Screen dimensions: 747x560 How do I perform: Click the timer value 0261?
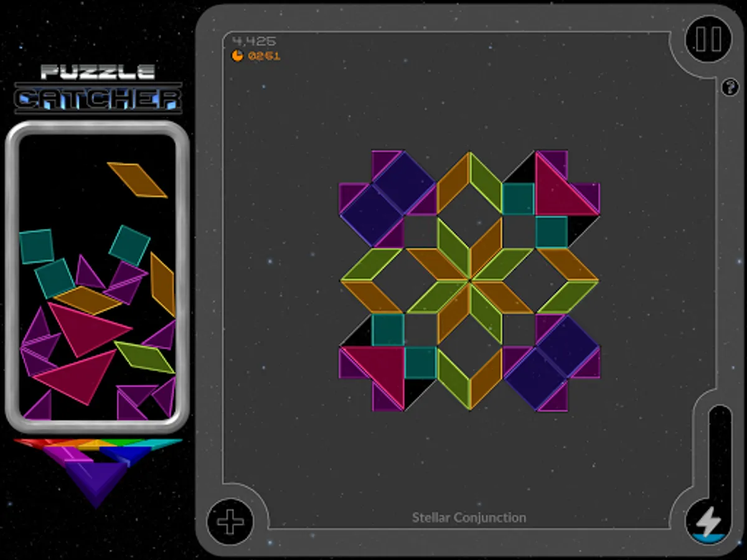coord(264,56)
